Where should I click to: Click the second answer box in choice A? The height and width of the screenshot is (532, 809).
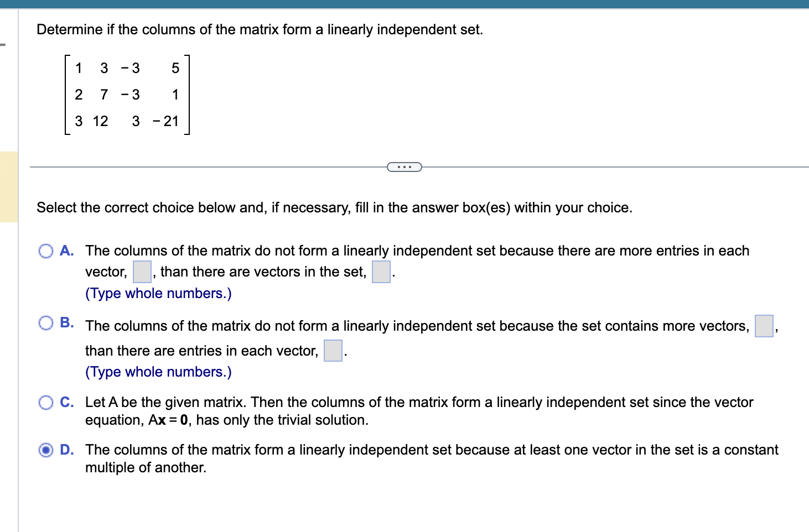click(x=381, y=272)
